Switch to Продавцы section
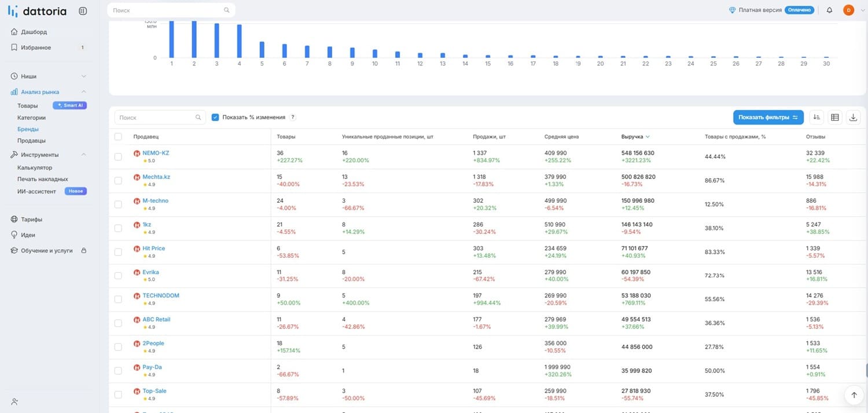The width and height of the screenshot is (868, 413). [x=31, y=141]
